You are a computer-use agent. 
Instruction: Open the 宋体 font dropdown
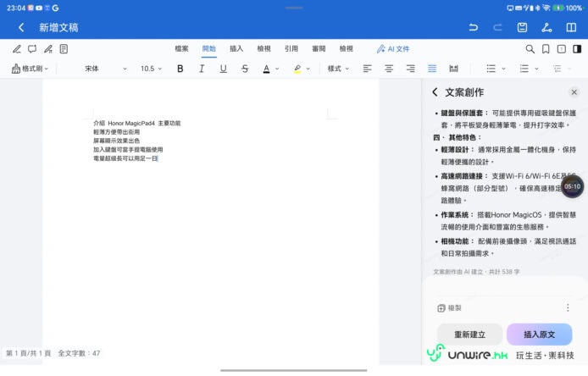tap(106, 69)
